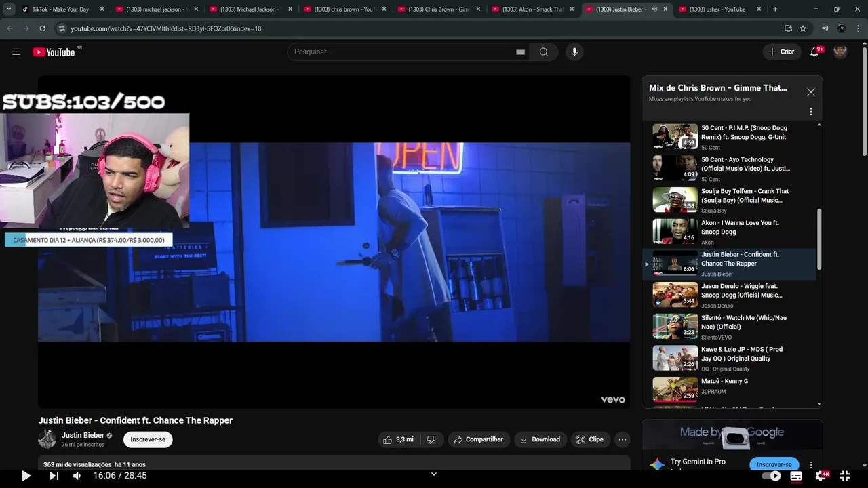868x488 pixels.
Task: Like the video with thumbs up
Action: [x=397, y=439]
